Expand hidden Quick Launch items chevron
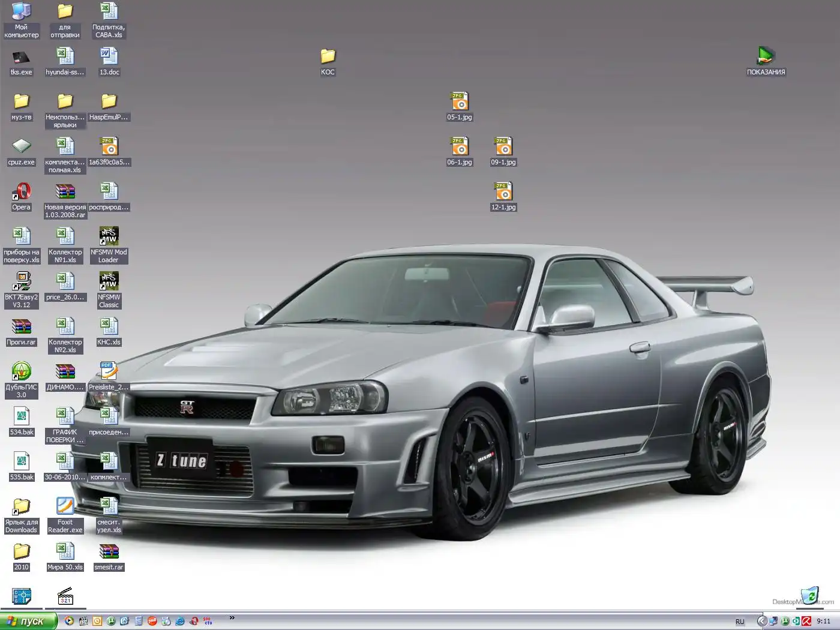 tap(232, 618)
